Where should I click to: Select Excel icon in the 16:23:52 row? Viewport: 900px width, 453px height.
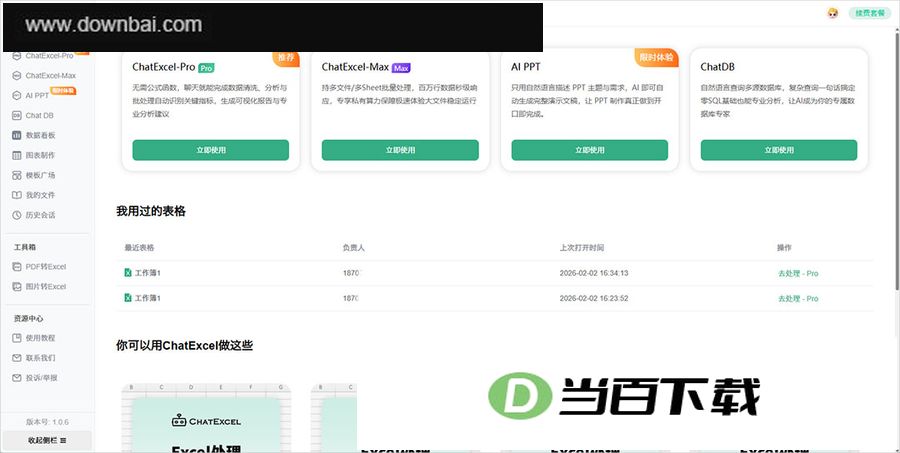pyautogui.click(x=128, y=298)
